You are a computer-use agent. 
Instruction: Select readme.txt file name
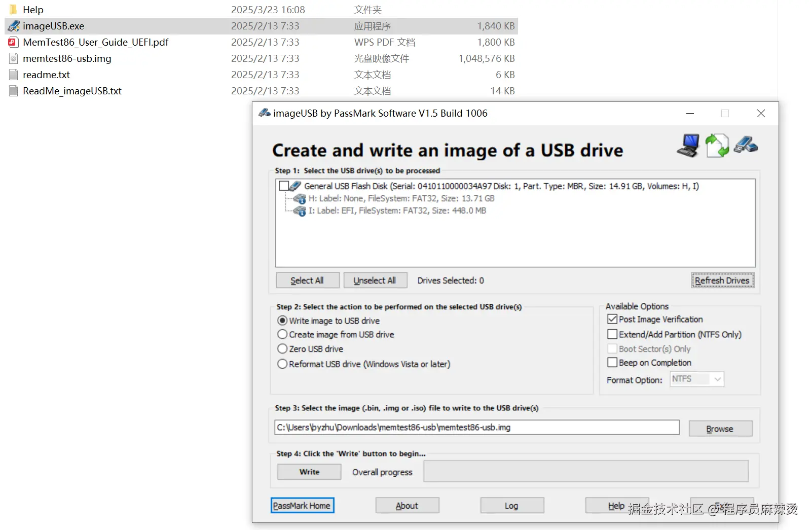point(46,75)
